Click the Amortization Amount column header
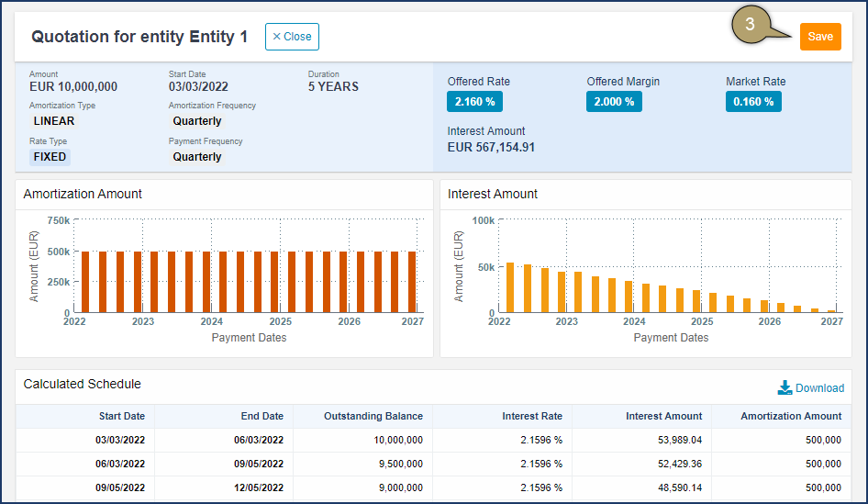868x504 pixels. coord(790,416)
